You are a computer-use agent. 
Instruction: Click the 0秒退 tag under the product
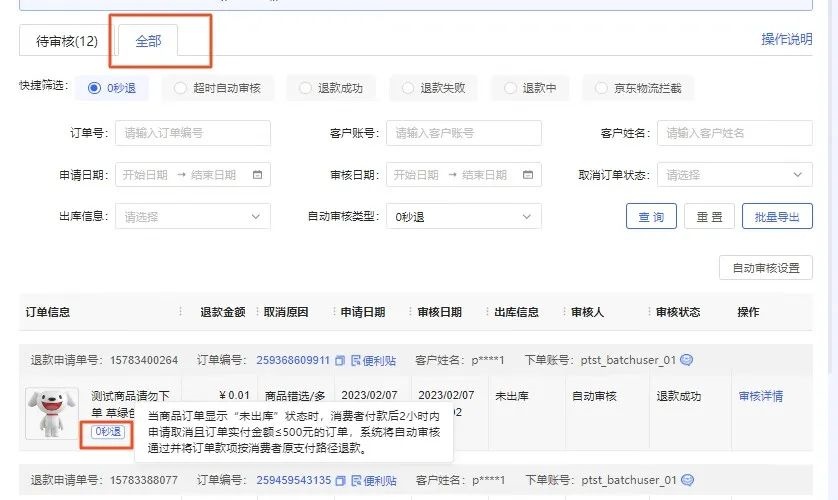108,431
